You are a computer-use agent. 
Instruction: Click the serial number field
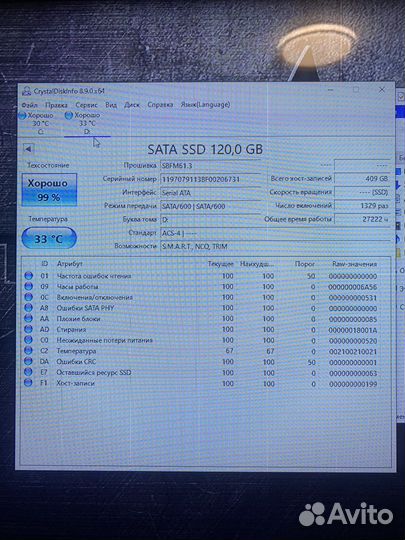210,179
